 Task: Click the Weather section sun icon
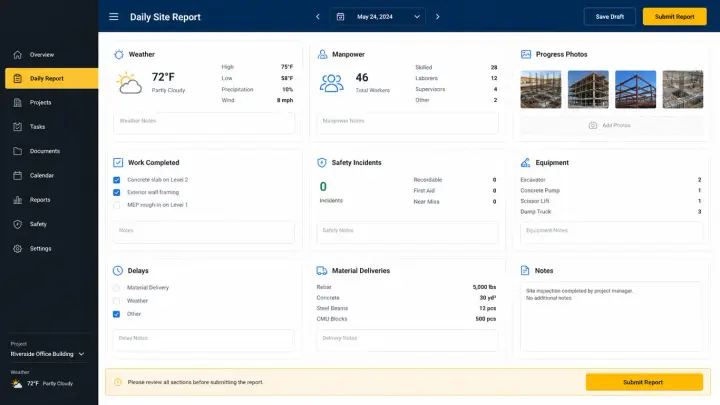click(x=118, y=54)
